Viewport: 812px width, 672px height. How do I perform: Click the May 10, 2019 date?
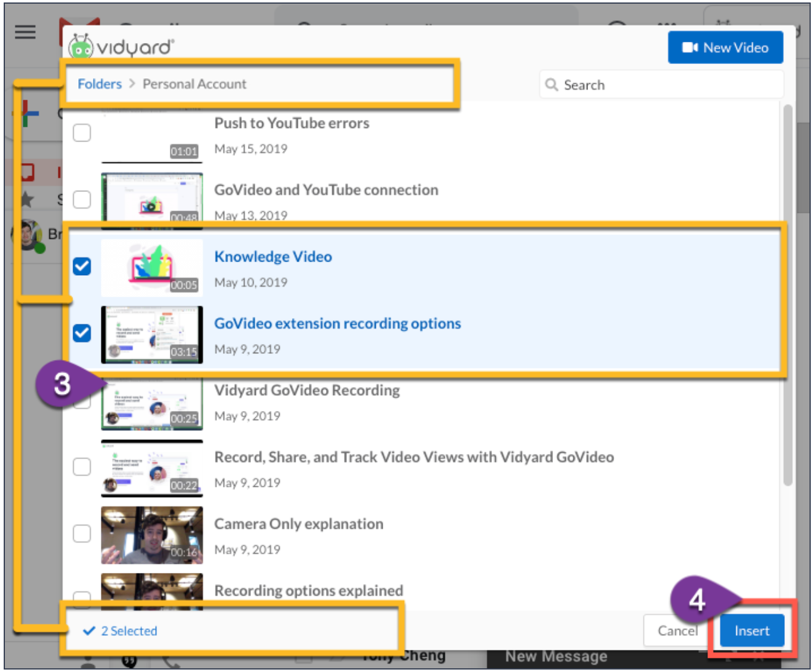pos(251,282)
